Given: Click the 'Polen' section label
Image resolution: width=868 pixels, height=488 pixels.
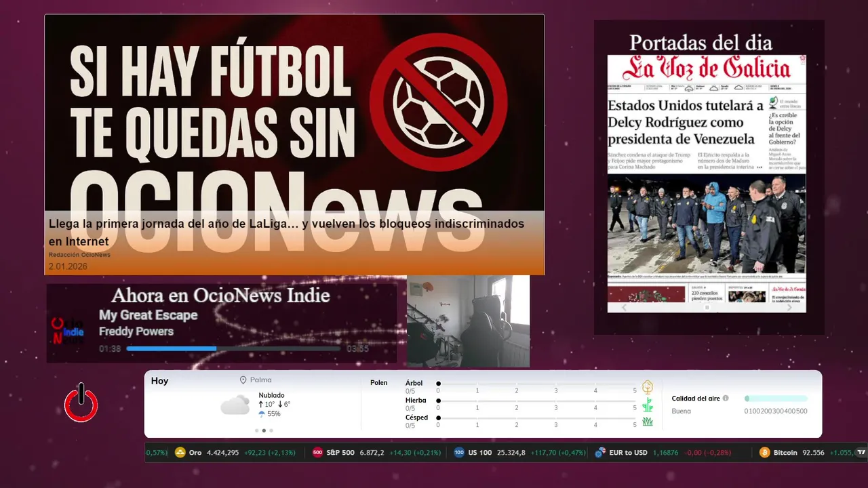Looking at the screenshot, I should (378, 383).
